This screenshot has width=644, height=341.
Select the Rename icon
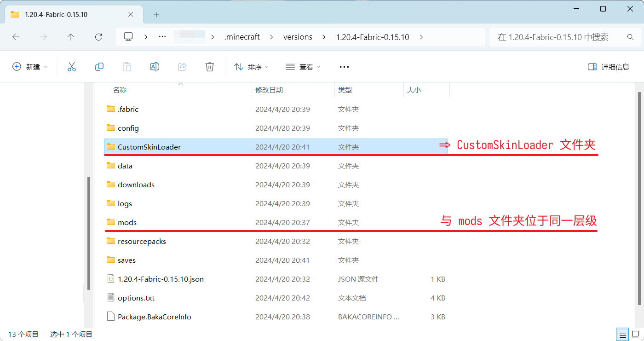155,66
